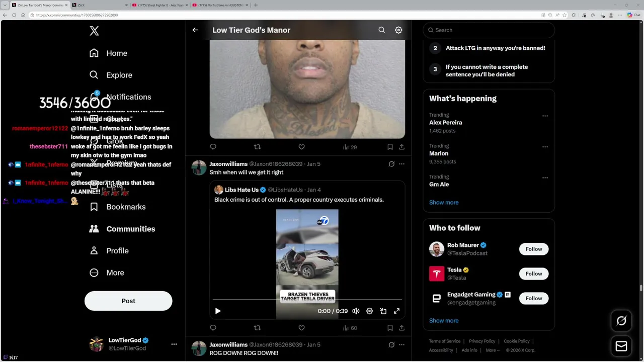Viewport: 644px width, 362px height.
Task: Like the mugshot post with 29 views
Action: pyautogui.click(x=301, y=147)
